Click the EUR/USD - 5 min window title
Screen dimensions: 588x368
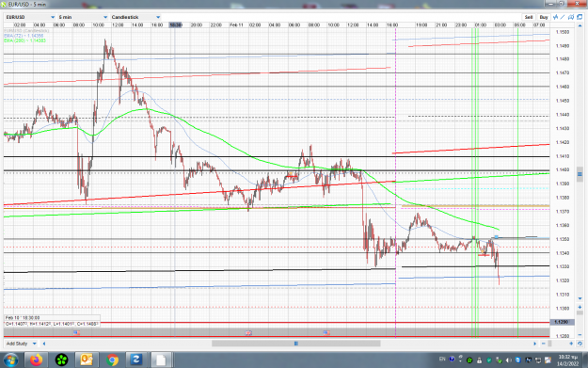[x=27, y=4]
